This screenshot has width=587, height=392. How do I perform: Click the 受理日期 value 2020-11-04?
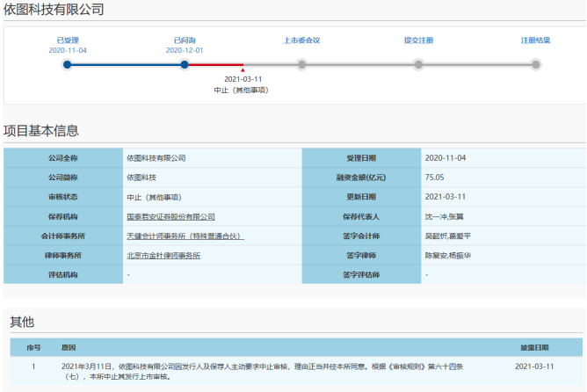tap(446, 158)
